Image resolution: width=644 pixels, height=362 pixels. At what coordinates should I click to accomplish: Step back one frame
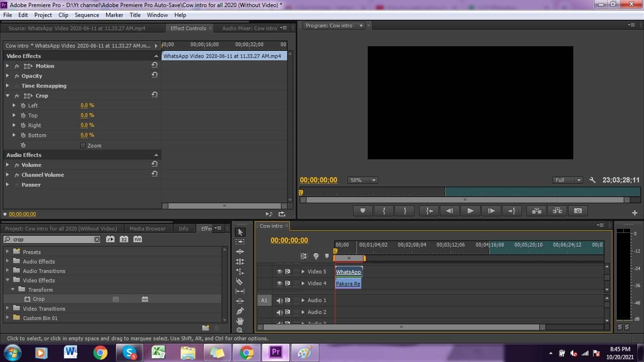(x=450, y=211)
